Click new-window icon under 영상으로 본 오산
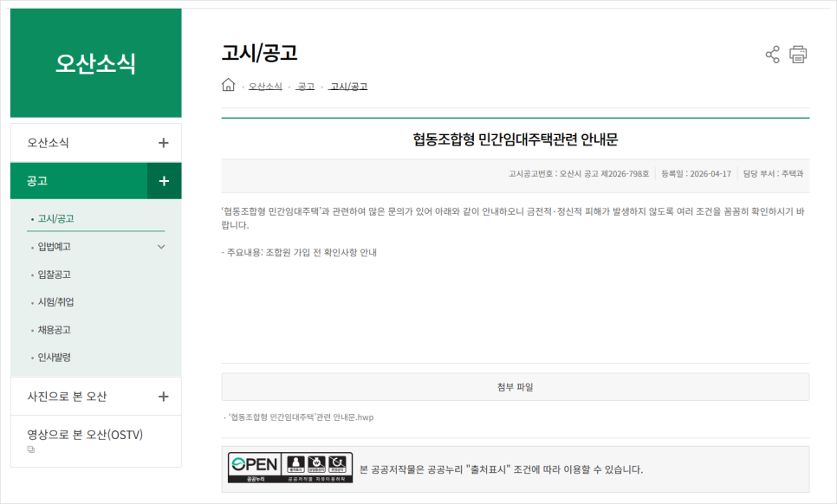 pyautogui.click(x=31, y=449)
